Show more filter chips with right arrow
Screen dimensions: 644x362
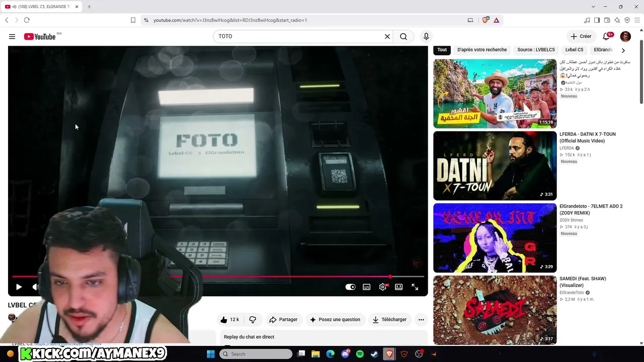(623, 50)
